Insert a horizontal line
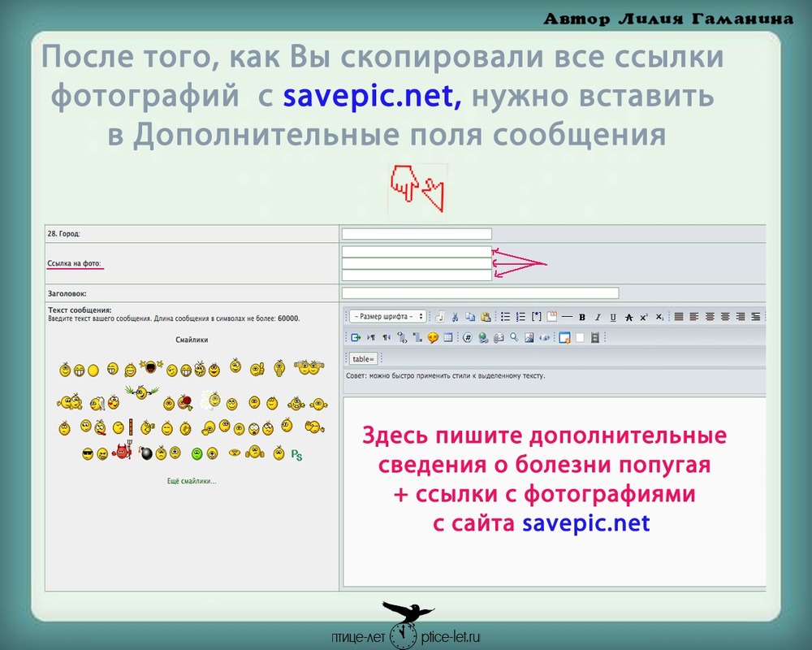 coord(567,317)
